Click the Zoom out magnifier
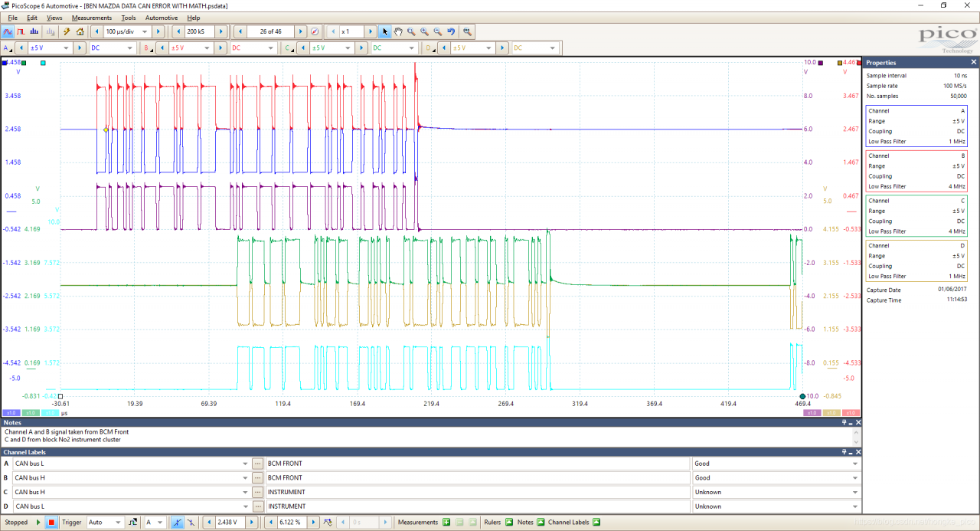 pyautogui.click(x=437, y=31)
